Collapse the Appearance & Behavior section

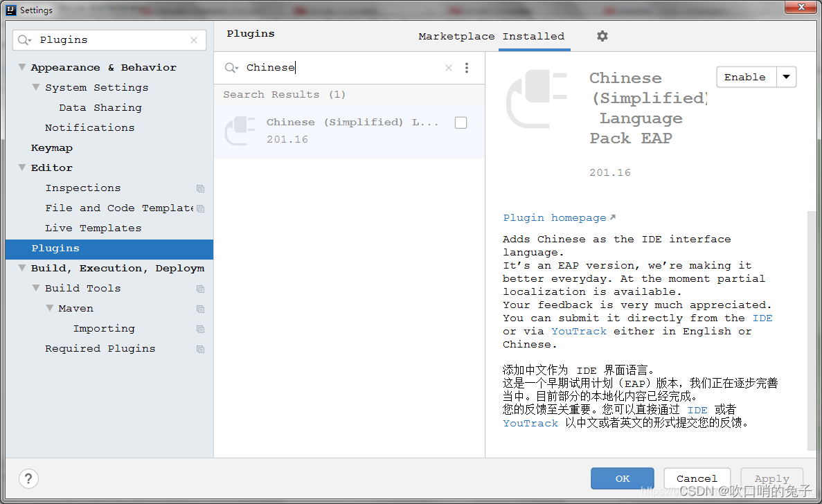[22, 67]
